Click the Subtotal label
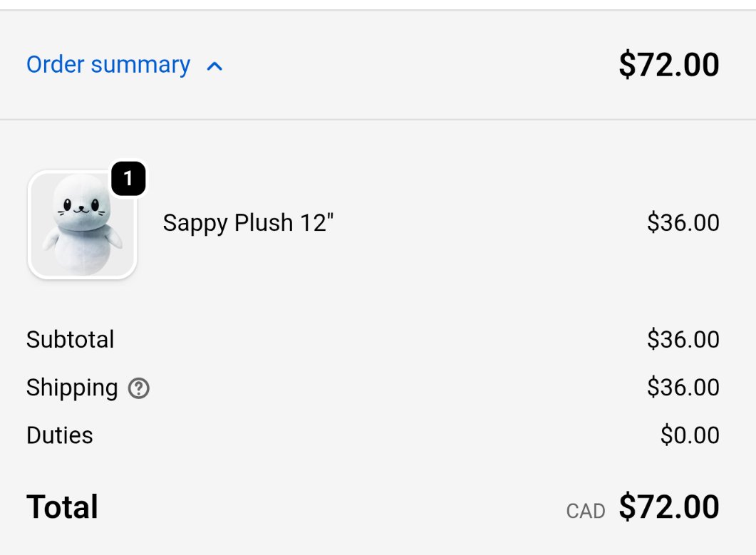The height and width of the screenshot is (555, 756). coord(70,339)
